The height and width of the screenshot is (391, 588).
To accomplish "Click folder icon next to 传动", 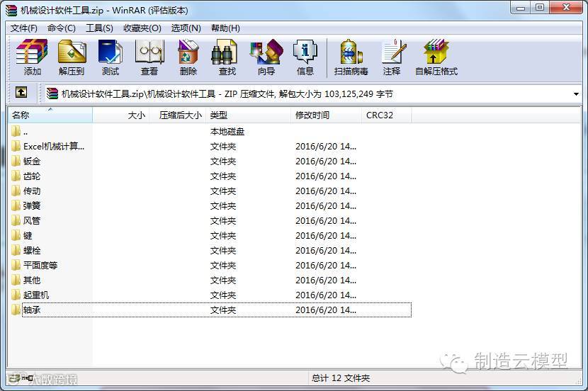I will [16, 191].
